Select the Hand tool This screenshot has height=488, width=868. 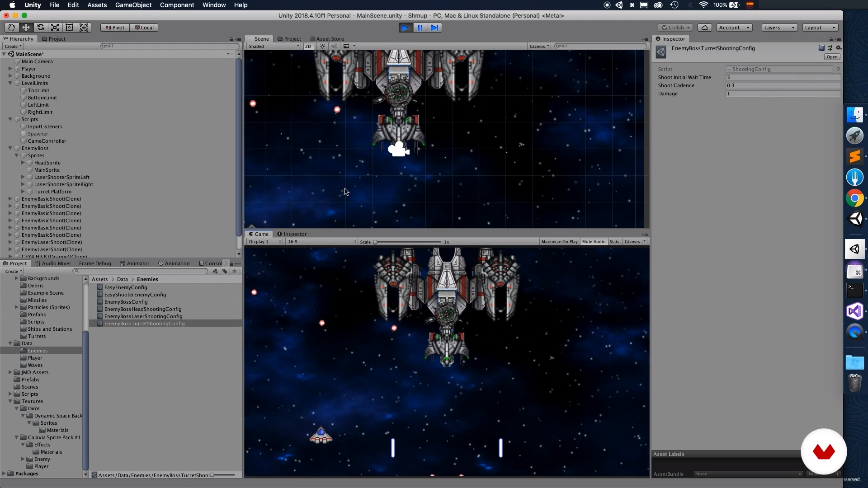11,28
